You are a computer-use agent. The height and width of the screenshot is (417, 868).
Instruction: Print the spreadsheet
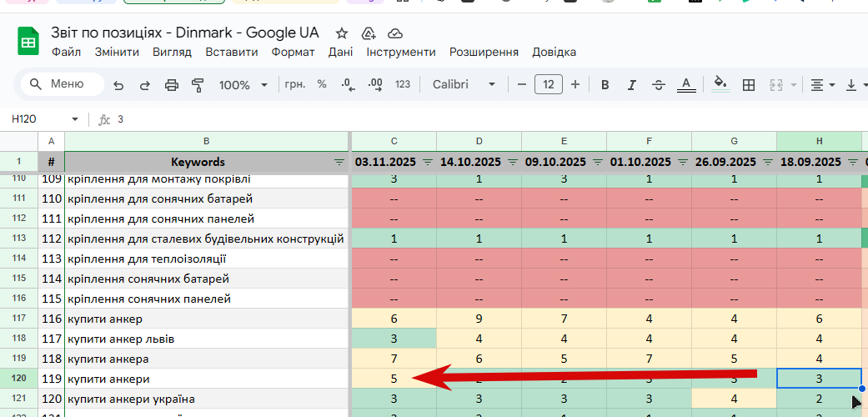coord(172,85)
